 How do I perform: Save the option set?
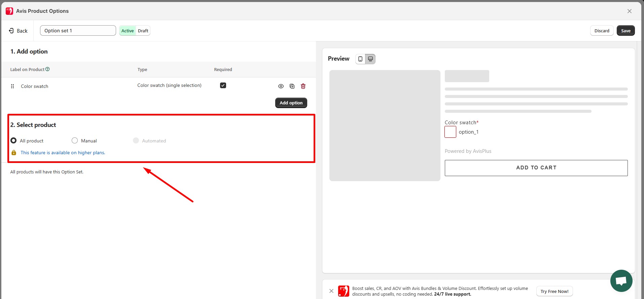click(626, 31)
